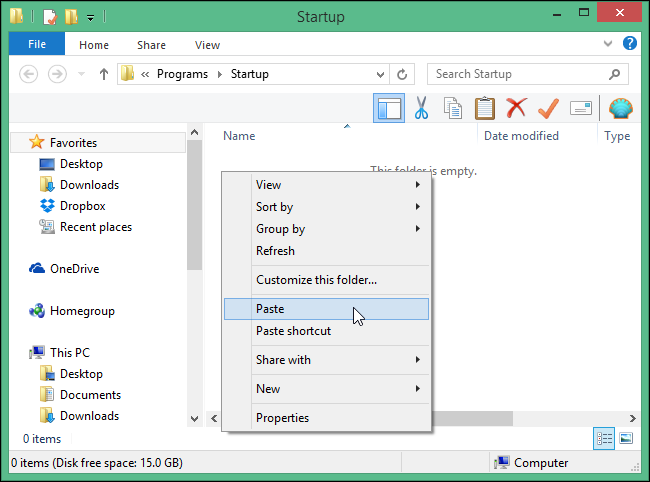650x482 pixels.
Task: Click the orange checkmark Properties icon
Action: point(547,108)
